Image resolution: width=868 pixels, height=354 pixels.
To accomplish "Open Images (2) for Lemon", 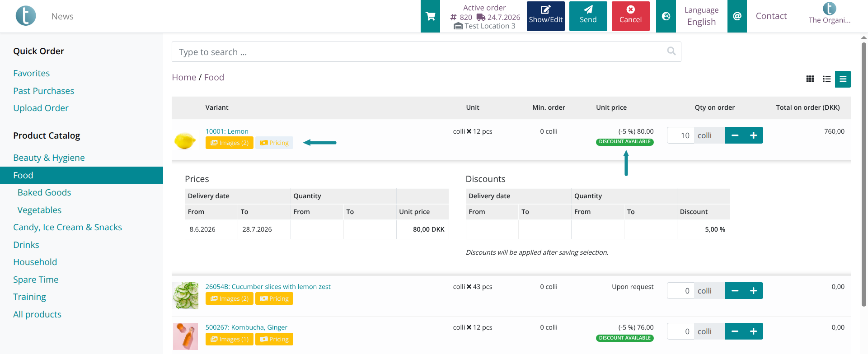I will (230, 143).
